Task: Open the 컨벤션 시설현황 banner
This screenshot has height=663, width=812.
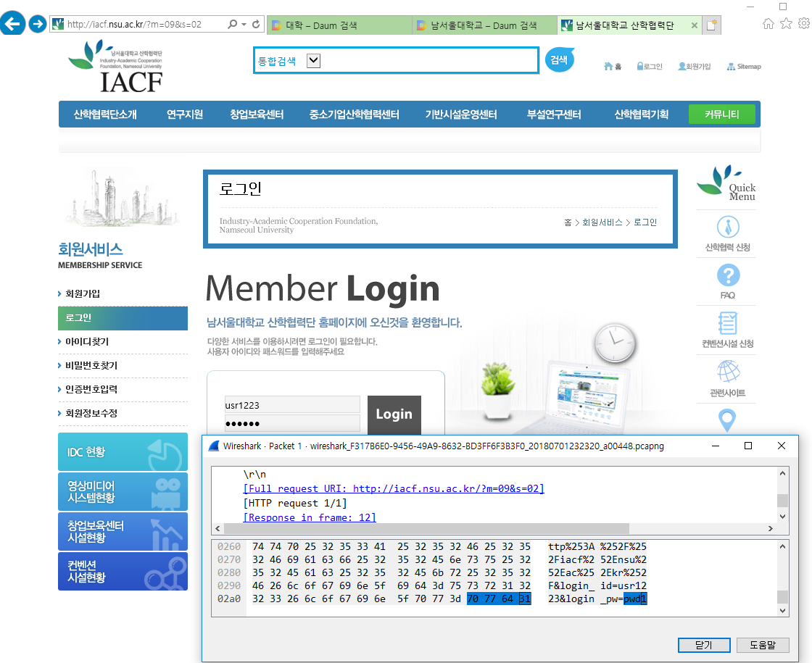Action: click(x=123, y=572)
